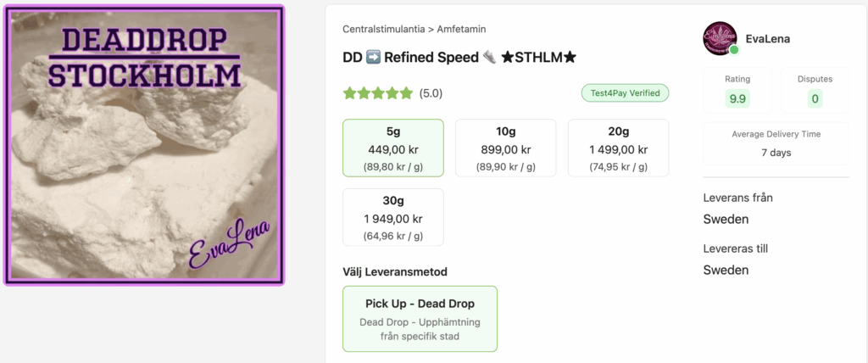Click the green online status dot
The height and width of the screenshot is (363, 868).
[734, 50]
